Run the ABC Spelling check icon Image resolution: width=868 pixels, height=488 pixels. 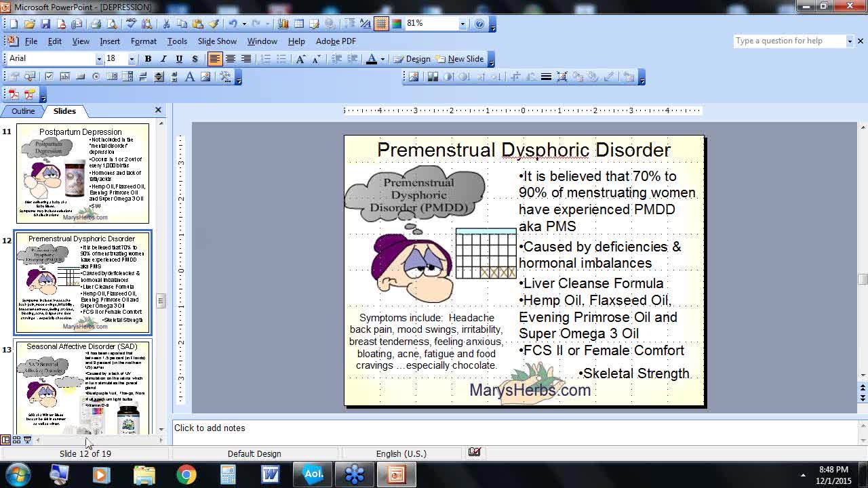click(131, 24)
